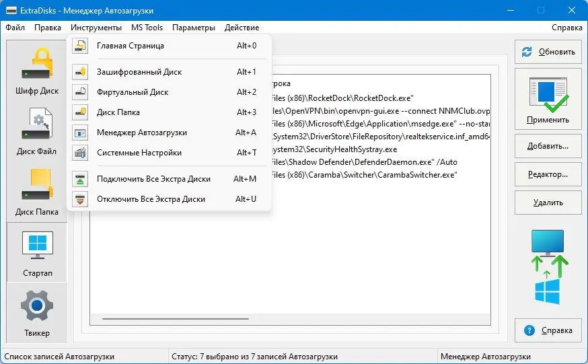The width and height of the screenshot is (588, 364).
Task: Click status text 7 выбрано из 7 записей
Action: (254, 356)
